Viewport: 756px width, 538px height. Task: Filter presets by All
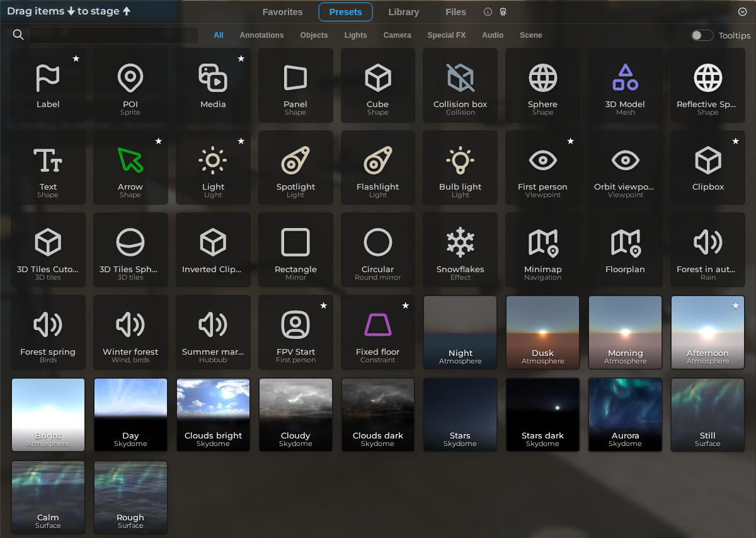tap(219, 35)
